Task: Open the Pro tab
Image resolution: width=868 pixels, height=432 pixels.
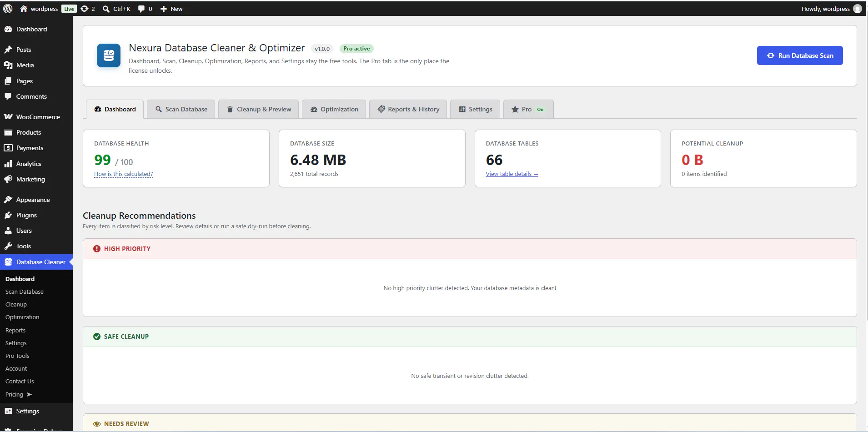Action: point(528,109)
